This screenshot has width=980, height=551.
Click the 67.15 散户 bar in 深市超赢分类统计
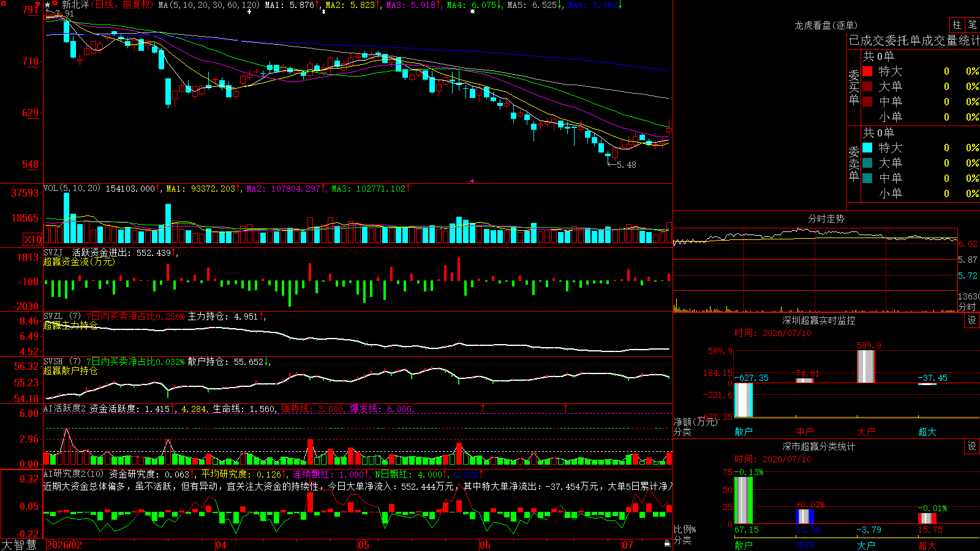pyautogui.click(x=744, y=500)
